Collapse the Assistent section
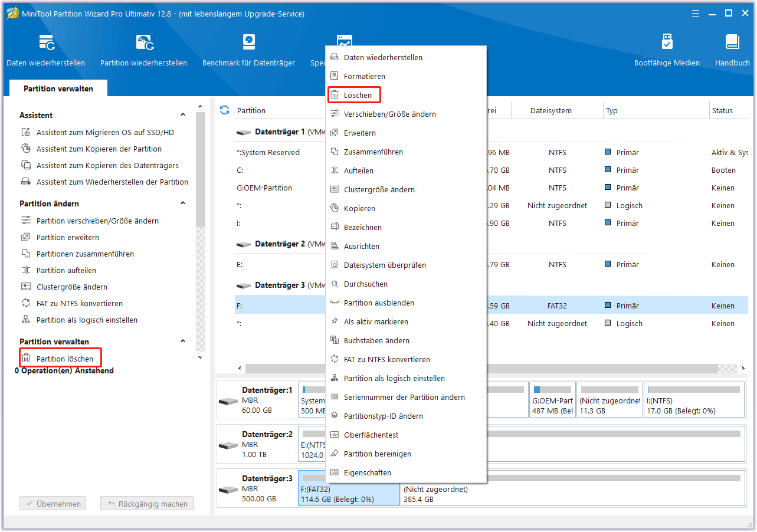 [183, 115]
